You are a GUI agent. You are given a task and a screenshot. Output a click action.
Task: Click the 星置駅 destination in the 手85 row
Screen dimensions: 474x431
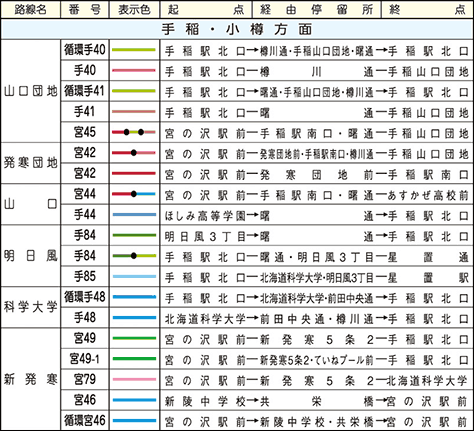[429, 278]
